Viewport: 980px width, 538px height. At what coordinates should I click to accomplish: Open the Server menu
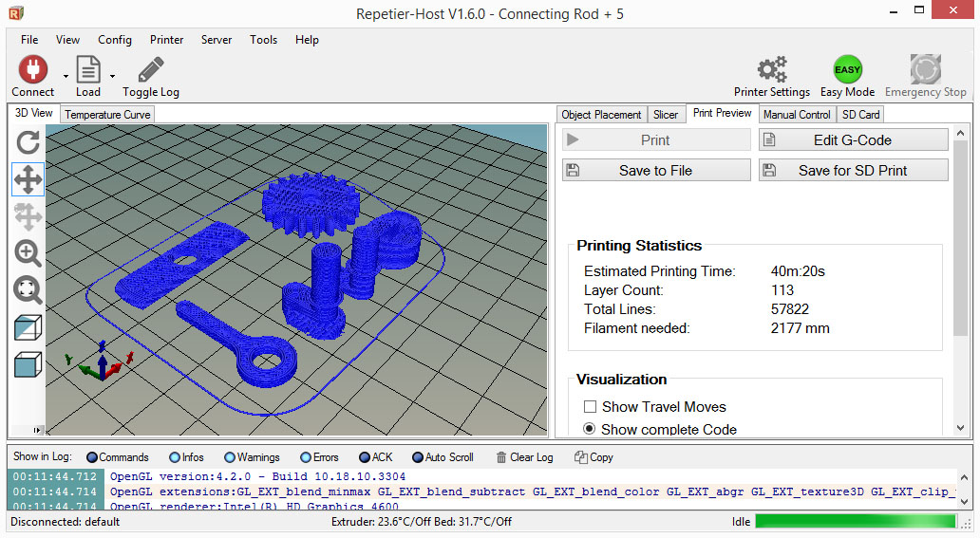pos(217,39)
